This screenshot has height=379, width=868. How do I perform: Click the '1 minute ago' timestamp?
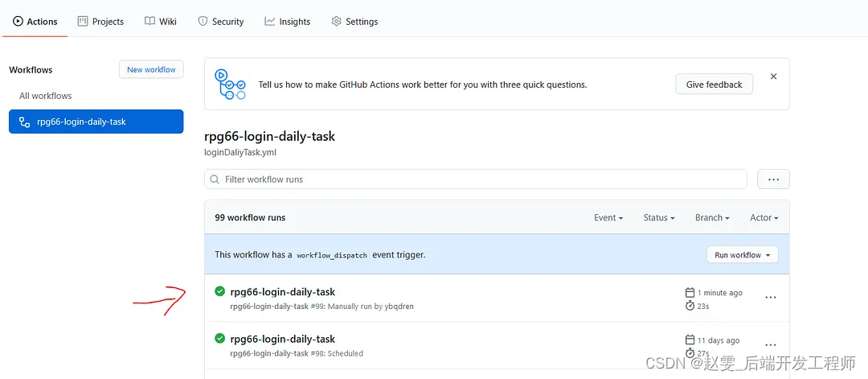coord(719,293)
